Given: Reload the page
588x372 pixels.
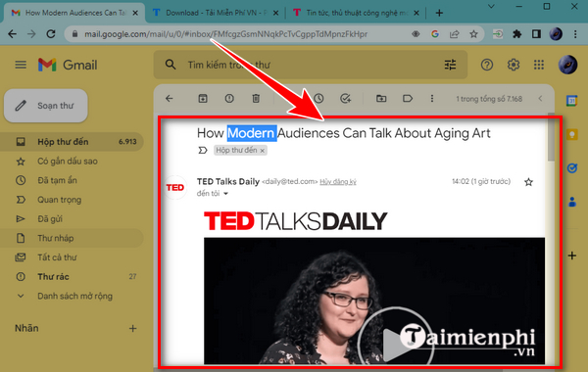Looking at the screenshot, I should click(51, 34).
